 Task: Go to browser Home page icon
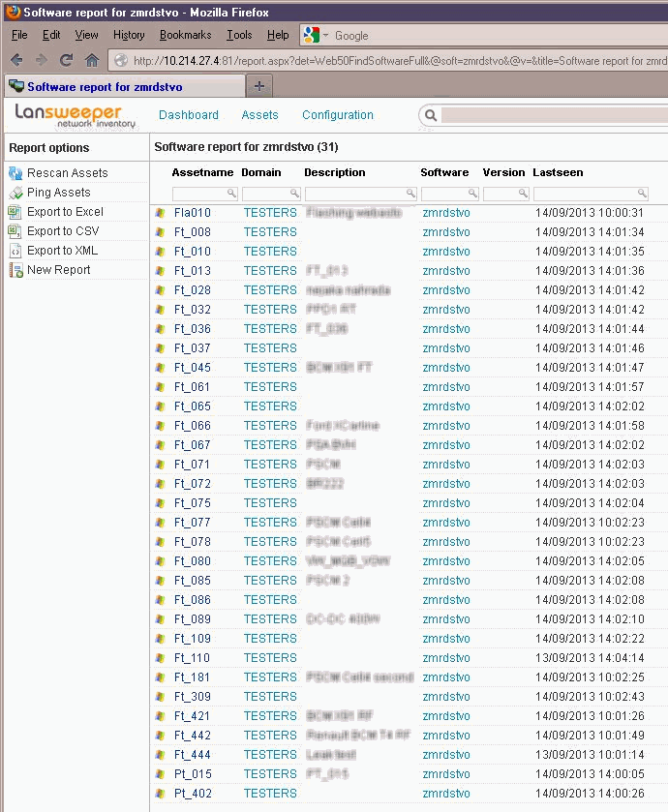click(x=92, y=60)
